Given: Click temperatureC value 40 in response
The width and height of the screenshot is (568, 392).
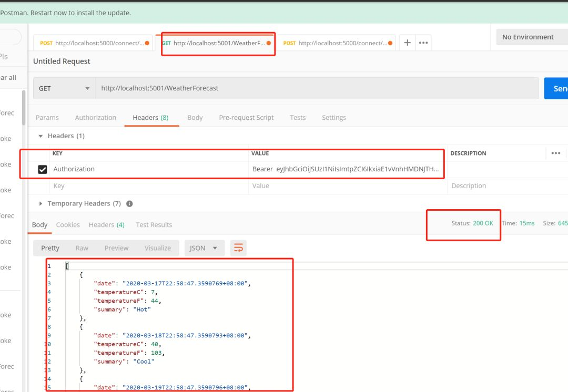Looking at the screenshot, I should [154, 344].
